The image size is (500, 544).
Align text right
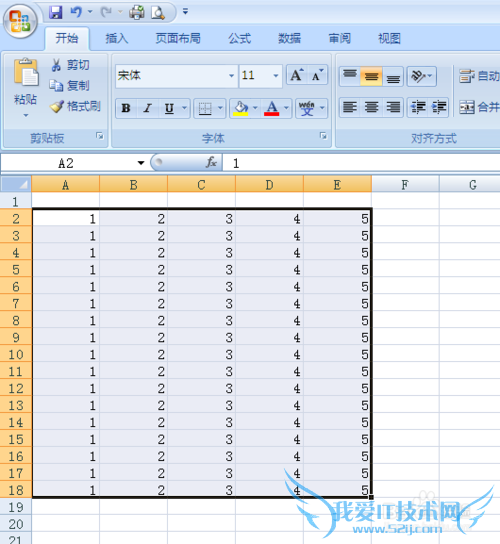(x=393, y=107)
